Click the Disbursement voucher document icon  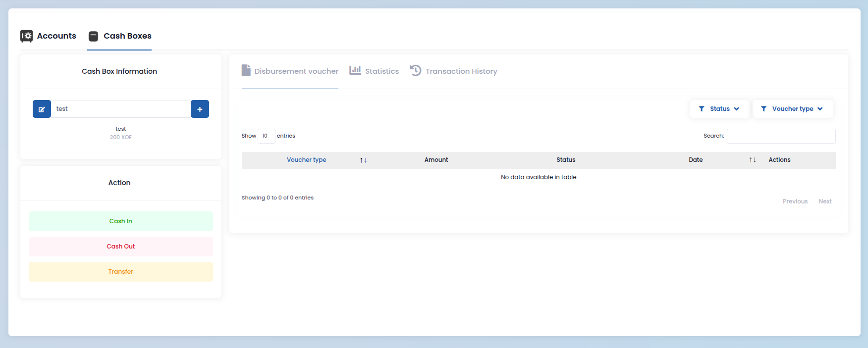click(246, 70)
